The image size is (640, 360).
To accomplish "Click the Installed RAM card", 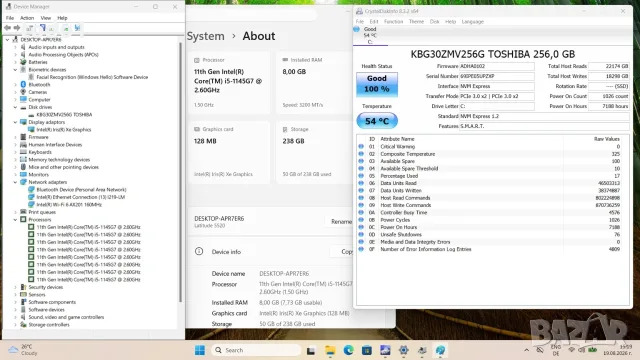I will tap(314, 83).
